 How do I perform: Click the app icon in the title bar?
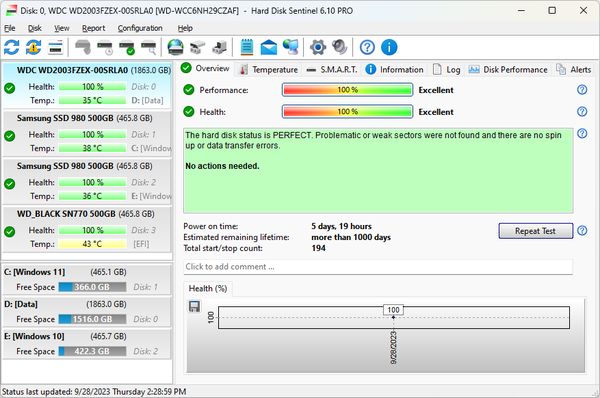[x=11, y=10]
